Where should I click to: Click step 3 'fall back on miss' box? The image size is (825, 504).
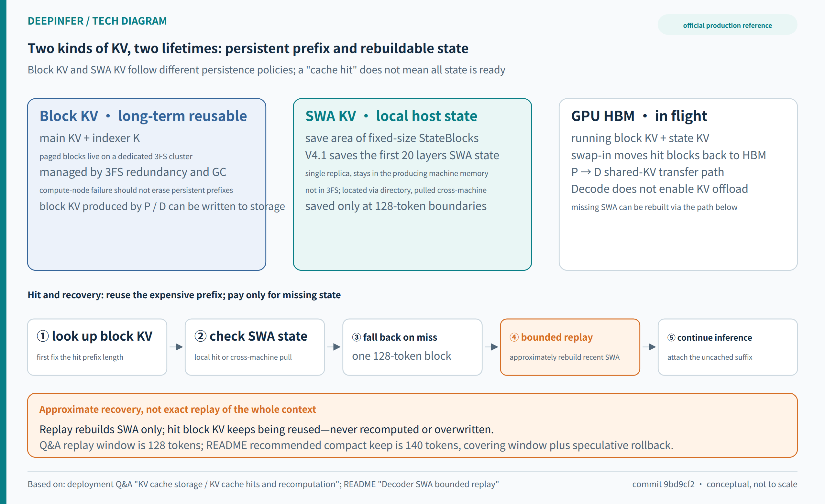412,347
